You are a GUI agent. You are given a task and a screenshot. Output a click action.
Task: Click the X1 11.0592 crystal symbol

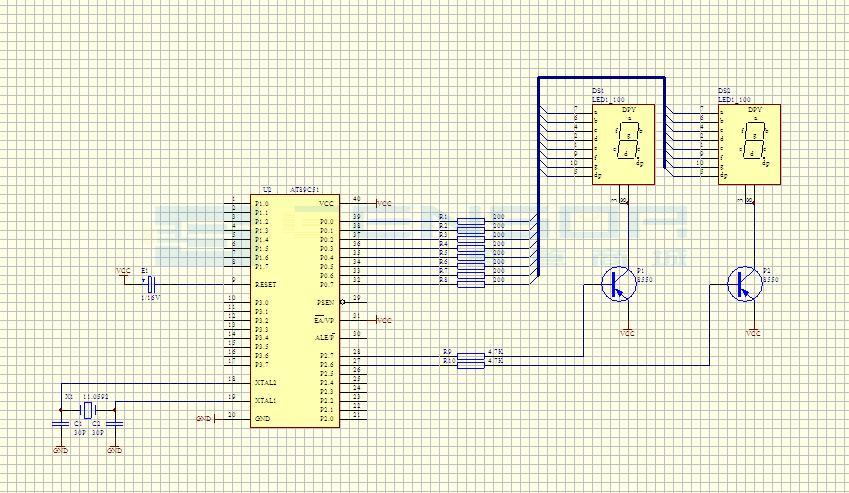(87, 411)
